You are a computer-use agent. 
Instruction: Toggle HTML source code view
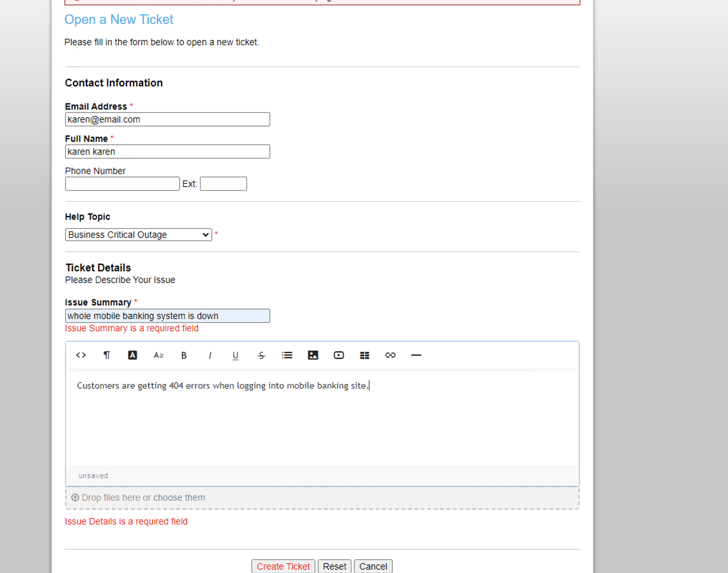coord(81,355)
